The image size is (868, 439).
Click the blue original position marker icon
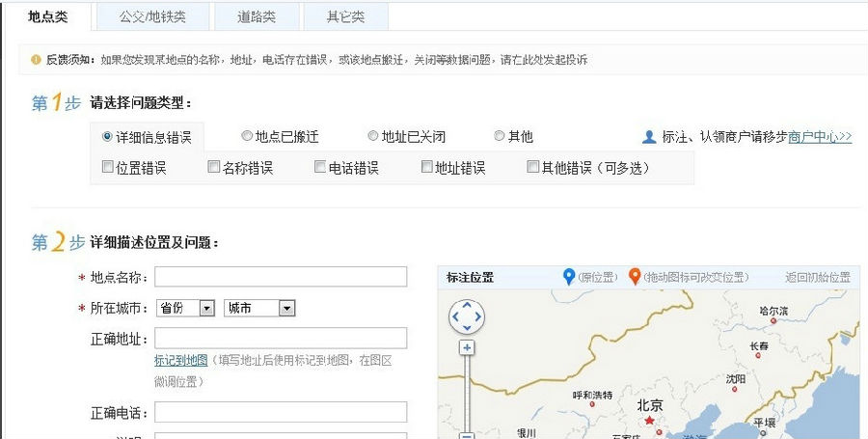pyautogui.click(x=569, y=277)
